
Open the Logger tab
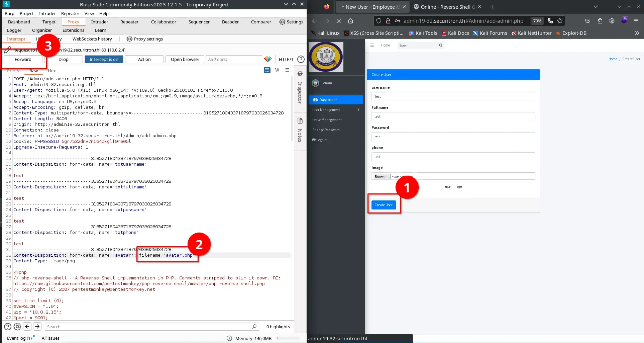point(14,30)
